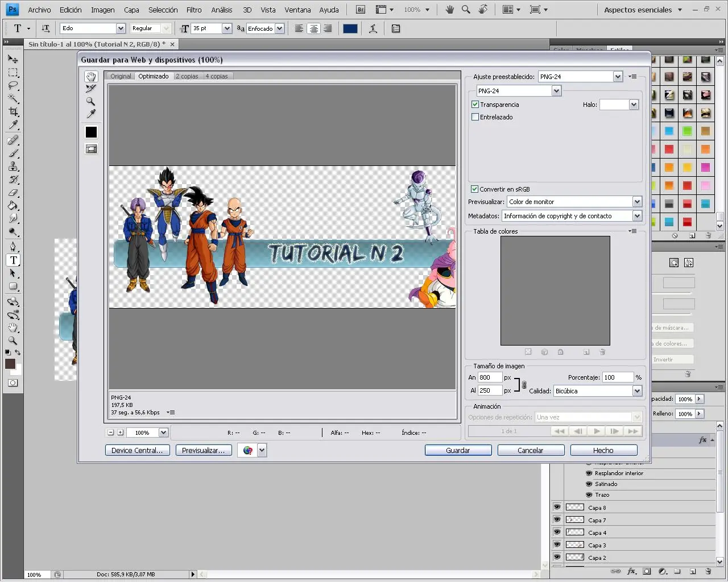The image size is (728, 582).
Task: Open the Ajuste preestablecido dropdown
Action: (x=618, y=77)
